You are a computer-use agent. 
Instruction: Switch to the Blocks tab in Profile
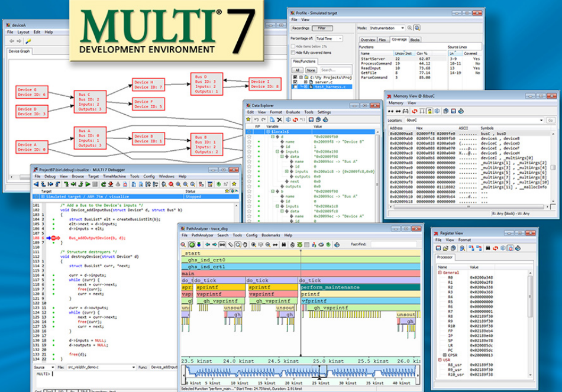[x=415, y=40]
